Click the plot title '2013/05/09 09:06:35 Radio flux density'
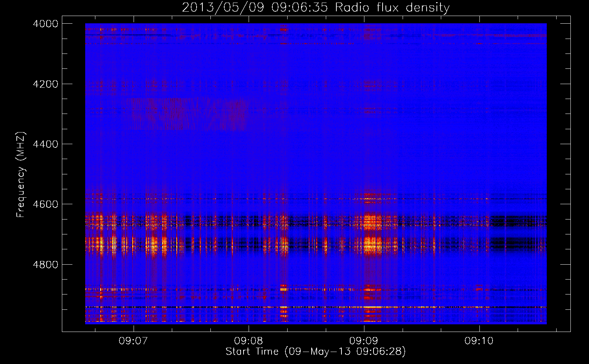589x364 pixels. [x=316, y=7]
